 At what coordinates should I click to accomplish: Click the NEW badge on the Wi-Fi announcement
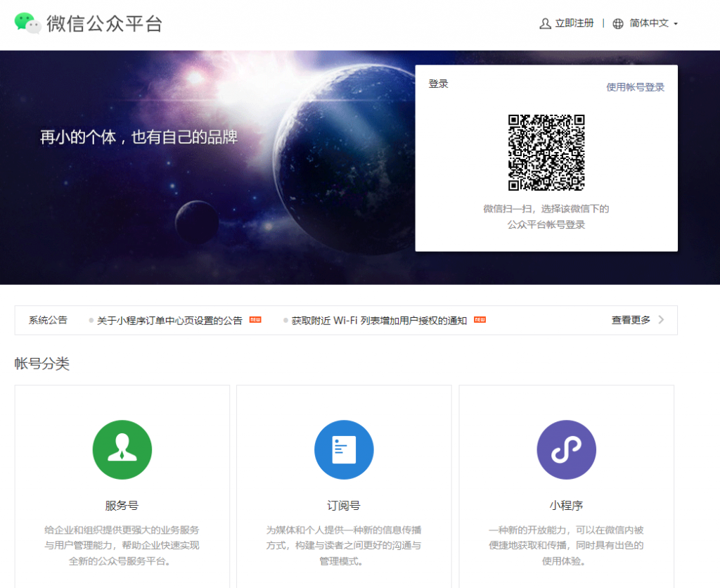tap(479, 320)
